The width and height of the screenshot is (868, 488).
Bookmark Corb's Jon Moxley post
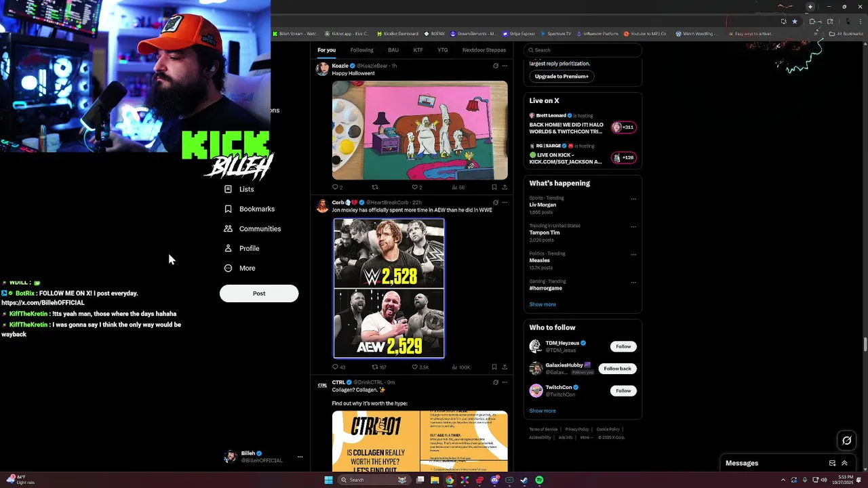coord(494,367)
